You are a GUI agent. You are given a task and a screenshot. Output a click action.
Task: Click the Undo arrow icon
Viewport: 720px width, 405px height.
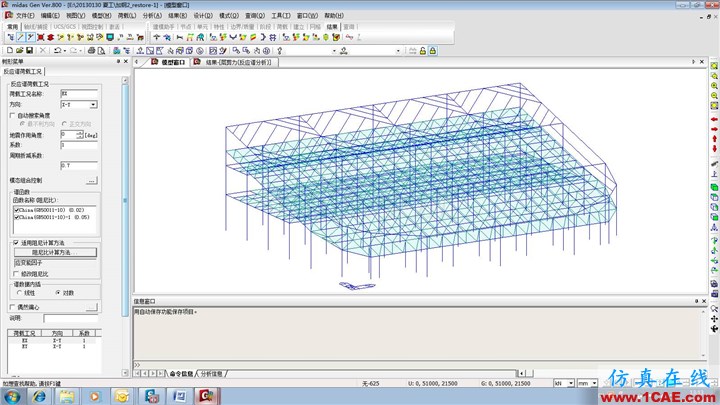point(57,51)
